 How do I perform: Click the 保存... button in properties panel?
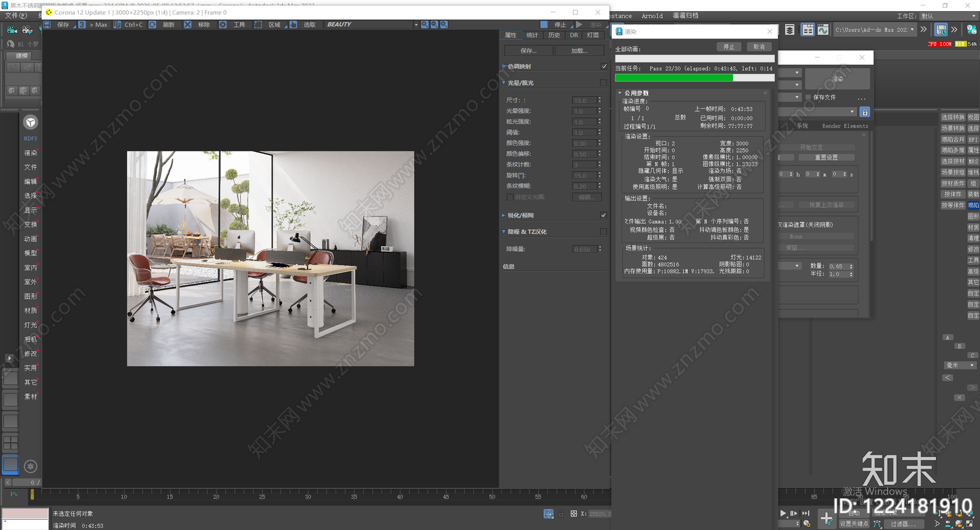(529, 50)
